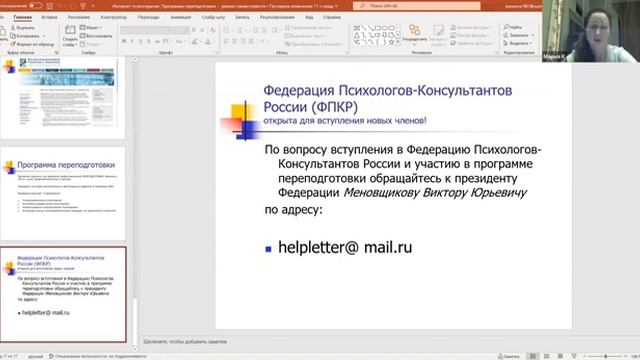This screenshot has height=360, width=640.
Task: Switch to normal view icon in status bar
Action: click(x=533, y=356)
